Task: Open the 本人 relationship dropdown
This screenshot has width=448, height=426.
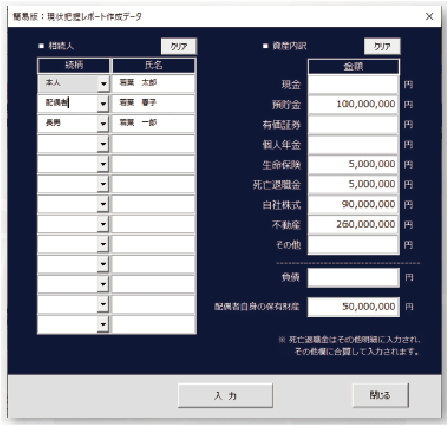Action: tap(103, 83)
